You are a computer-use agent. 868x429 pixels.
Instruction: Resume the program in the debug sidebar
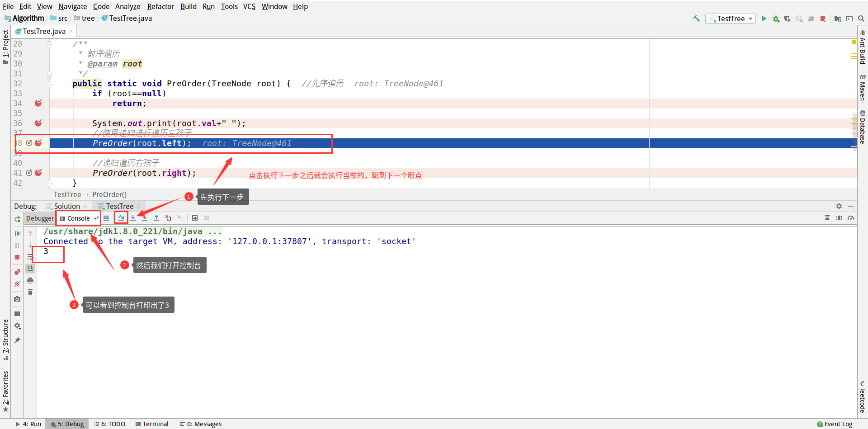(17, 233)
